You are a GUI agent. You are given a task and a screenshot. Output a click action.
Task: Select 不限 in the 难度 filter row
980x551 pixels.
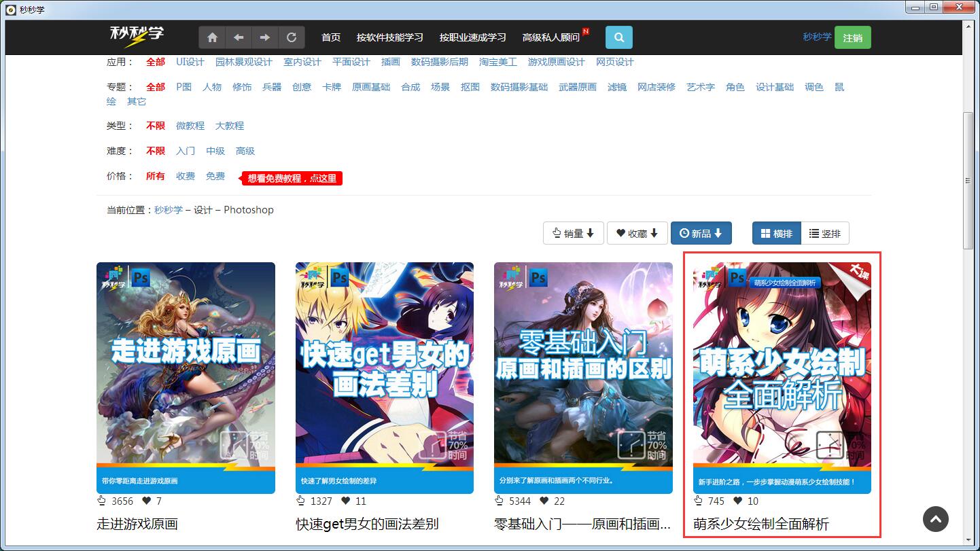(x=156, y=151)
